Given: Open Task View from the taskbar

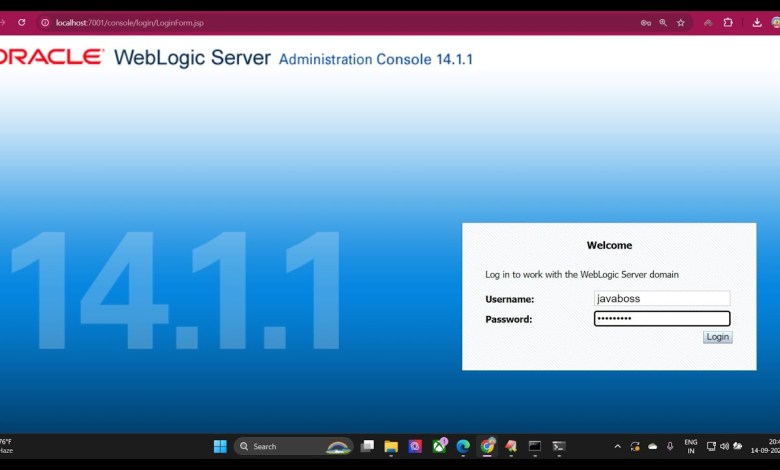Looking at the screenshot, I should pos(367,446).
